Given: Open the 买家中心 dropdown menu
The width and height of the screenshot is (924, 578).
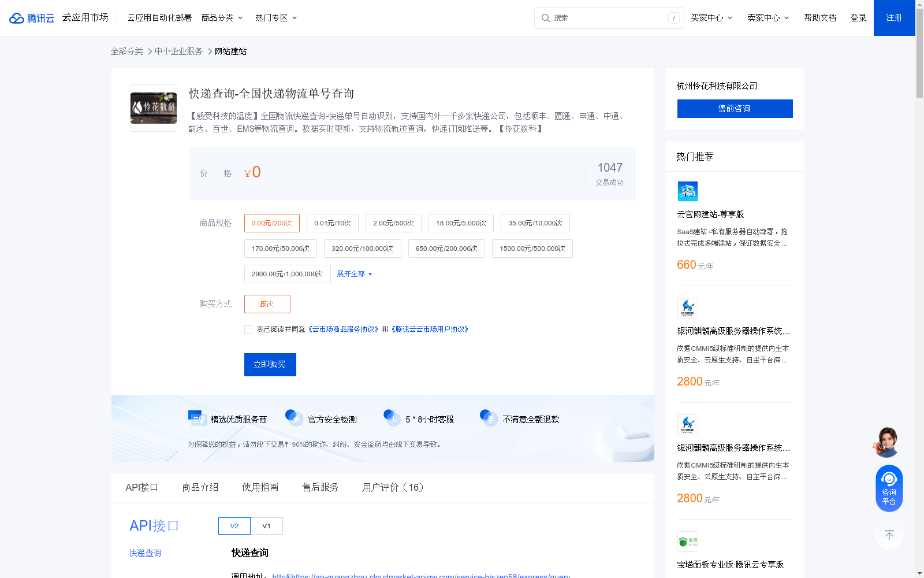Looking at the screenshot, I should pos(711,18).
